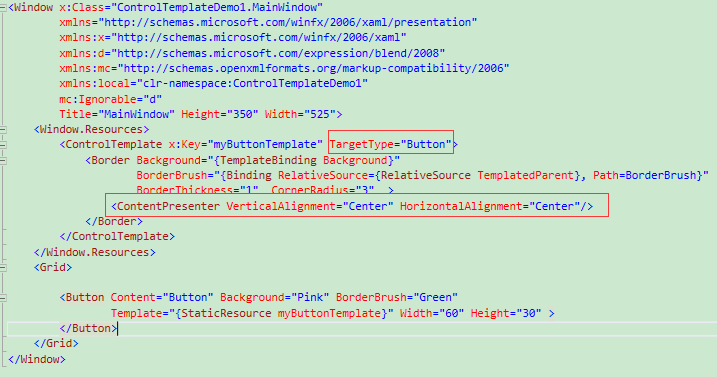This screenshot has width=717, height=377.
Task: Collapse the Border element block
Action: tap(3, 161)
